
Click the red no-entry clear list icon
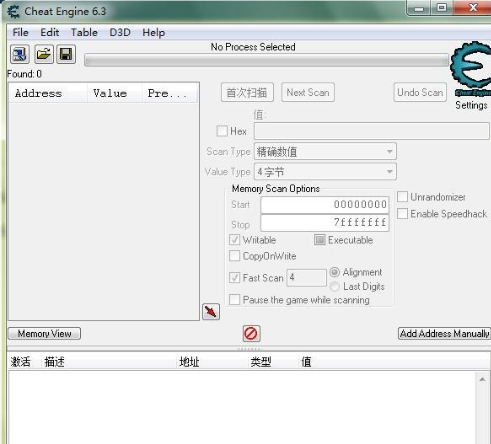pyautogui.click(x=251, y=333)
